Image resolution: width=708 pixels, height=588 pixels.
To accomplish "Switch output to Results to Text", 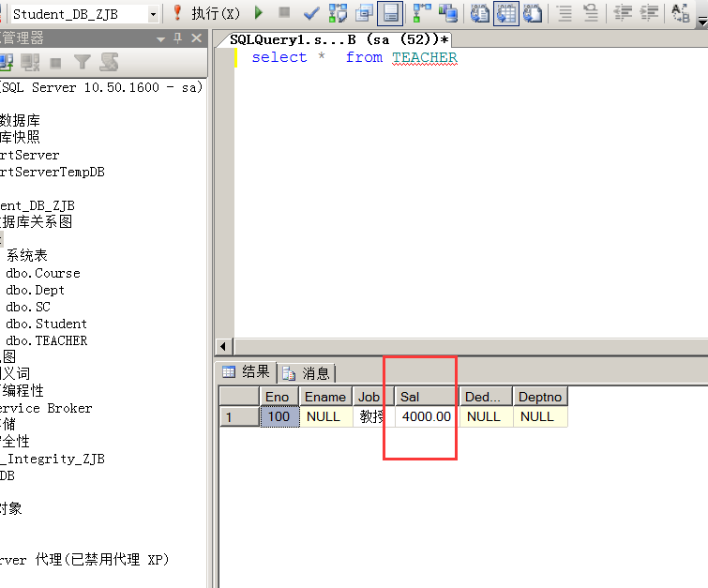I will (480, 13).
